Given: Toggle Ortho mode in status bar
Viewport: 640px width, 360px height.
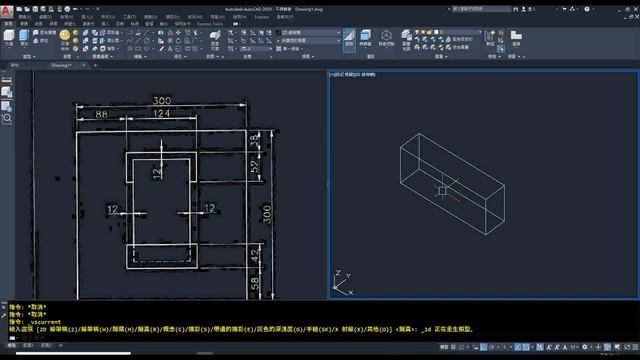Looking at the screenshot, I should click(x=484, y=347).
